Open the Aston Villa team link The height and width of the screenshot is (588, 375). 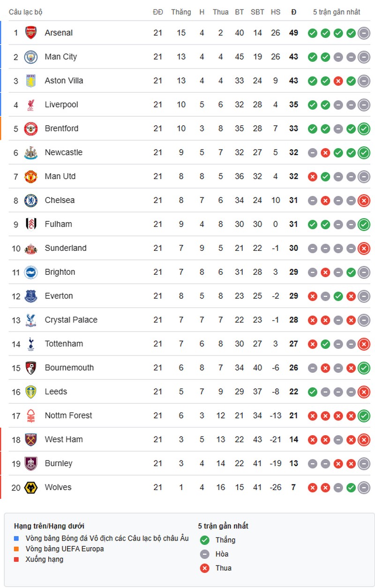pyautogui.click(x=64, y=81)
